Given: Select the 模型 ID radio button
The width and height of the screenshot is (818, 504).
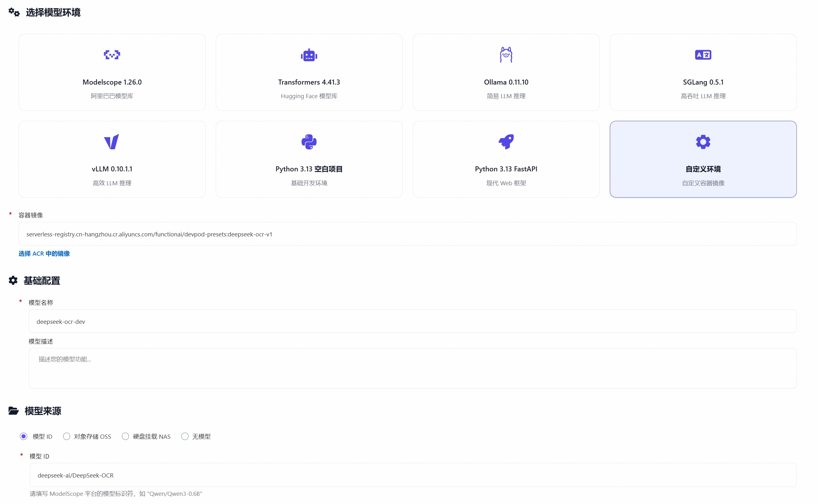Looking at the screenshot, I should 24,436.
